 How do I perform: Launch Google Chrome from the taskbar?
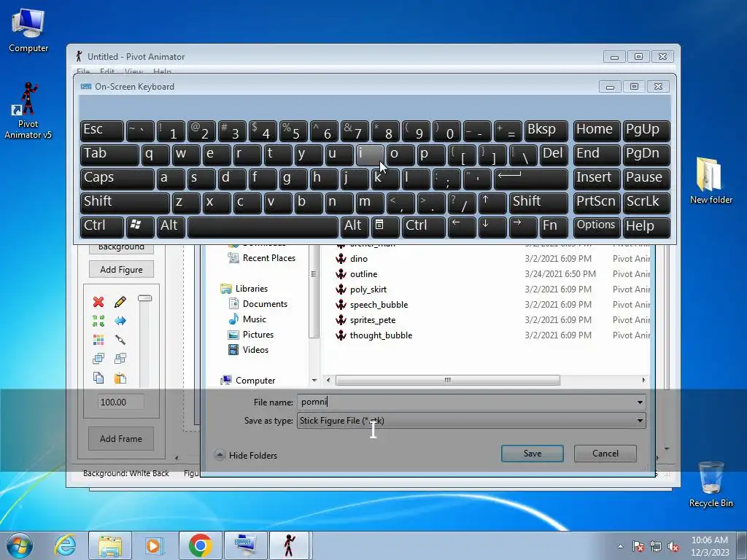pyautogui.click(x=201, y=545)
